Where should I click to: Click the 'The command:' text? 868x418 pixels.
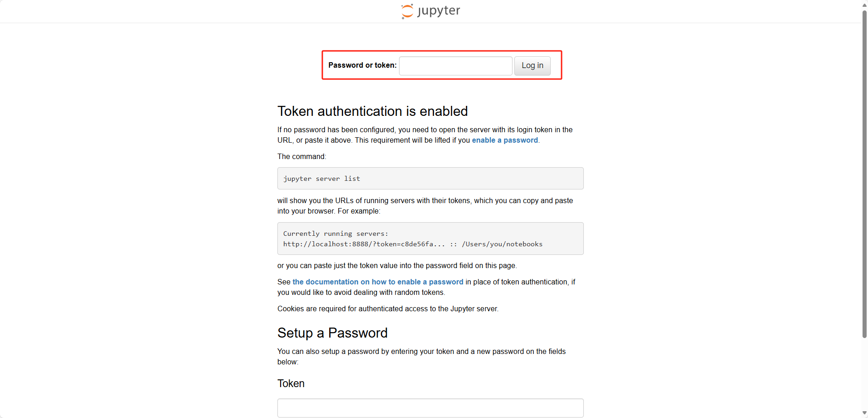(x=301, y=157)
